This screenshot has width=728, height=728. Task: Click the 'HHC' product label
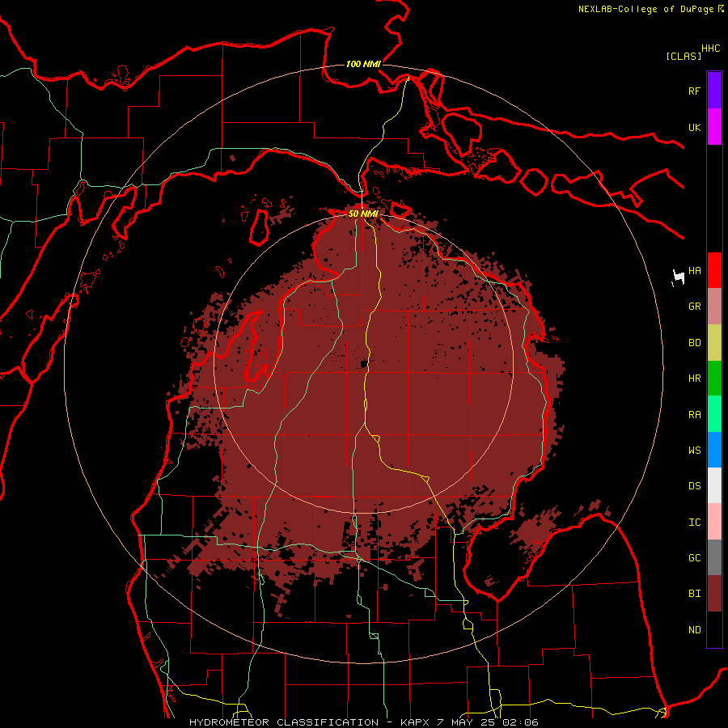click(x=710, y=49)
